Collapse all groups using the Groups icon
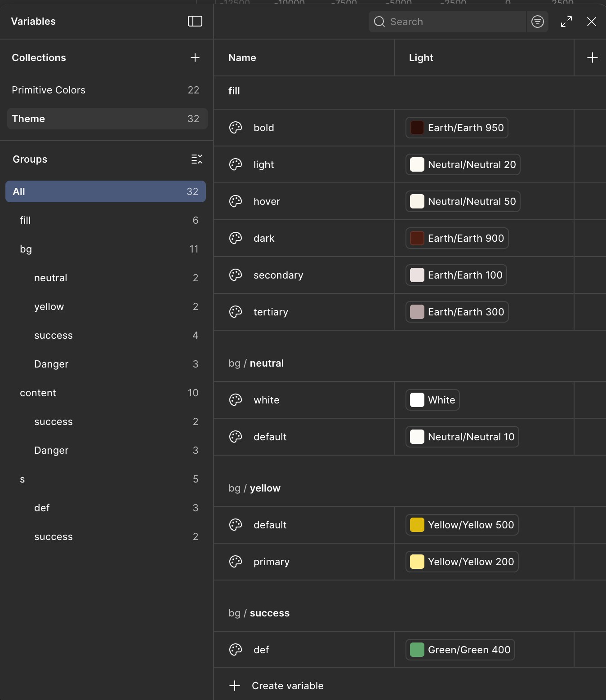Viewport: 606px width, 700px height. coord(197,159)
